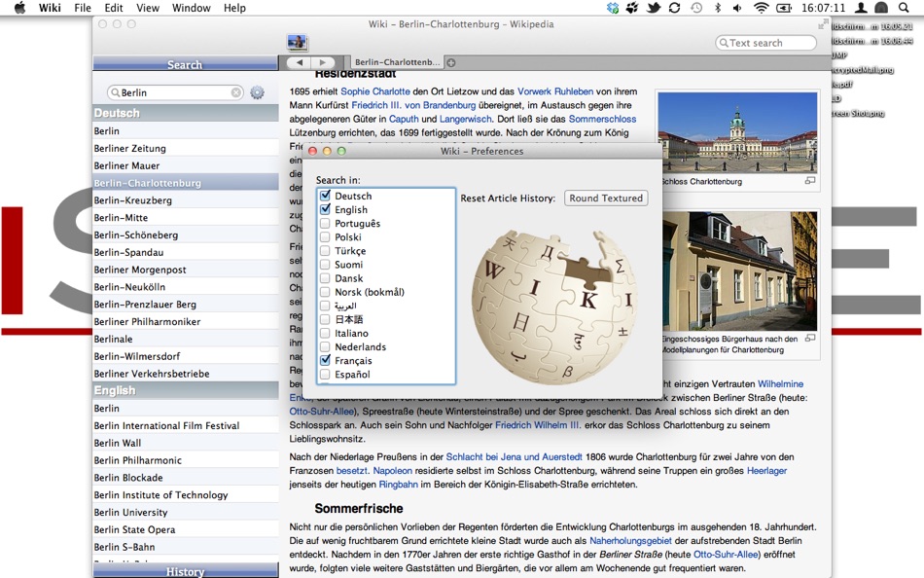
Task: Click the toolbar photo icon
Action: coord(297,42)
